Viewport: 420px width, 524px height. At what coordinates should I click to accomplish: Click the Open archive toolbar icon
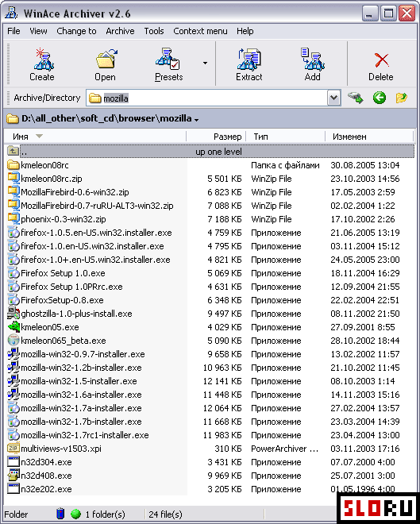click(106, 60)
